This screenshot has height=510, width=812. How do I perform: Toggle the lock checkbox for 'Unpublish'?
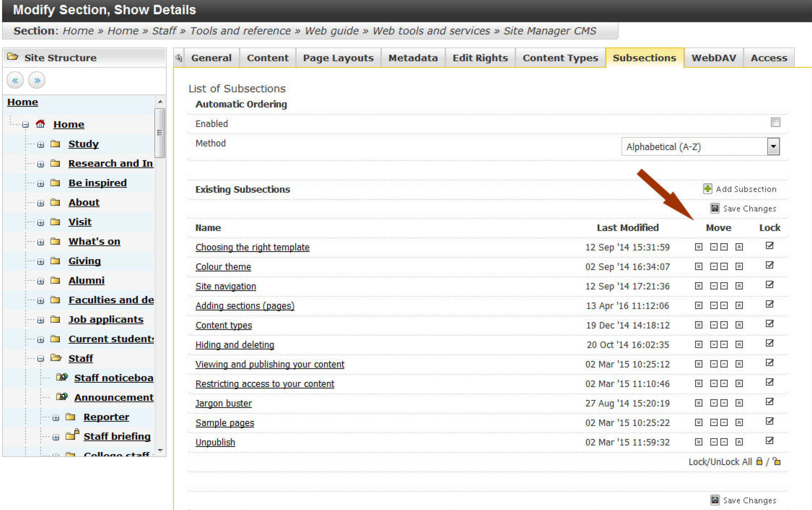(769, 441)
